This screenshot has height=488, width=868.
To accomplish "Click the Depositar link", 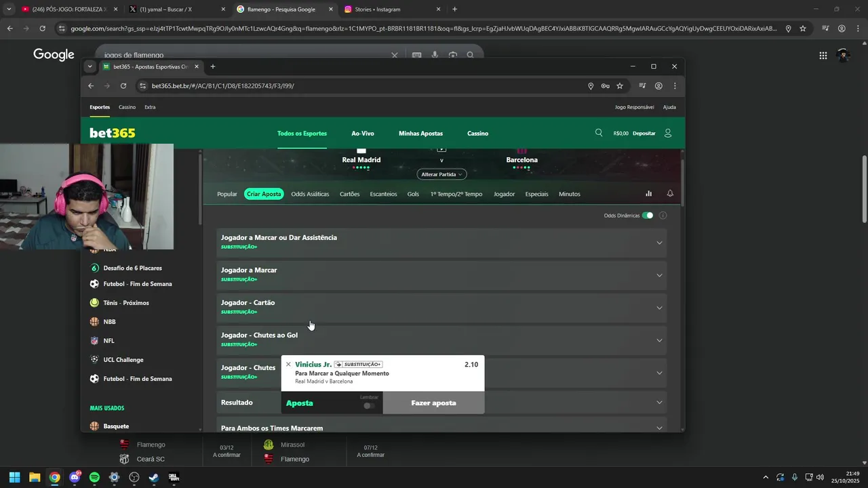I will click(644, 134).
